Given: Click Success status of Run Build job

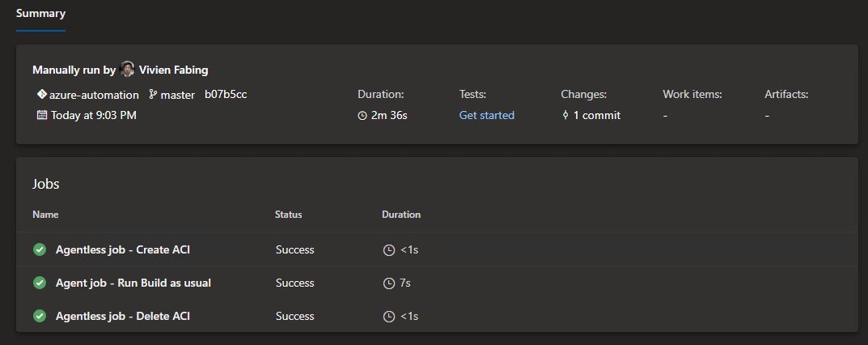Looking at the screenshot, I should [x=295, y=283].
